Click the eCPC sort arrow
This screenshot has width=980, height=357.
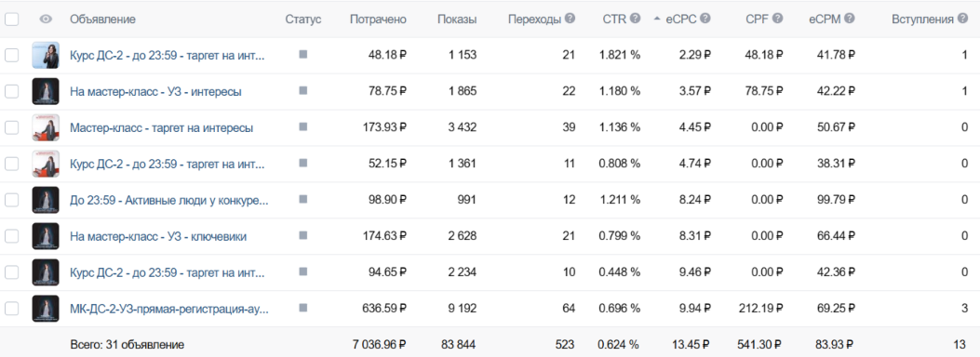[x=657, y=20]
